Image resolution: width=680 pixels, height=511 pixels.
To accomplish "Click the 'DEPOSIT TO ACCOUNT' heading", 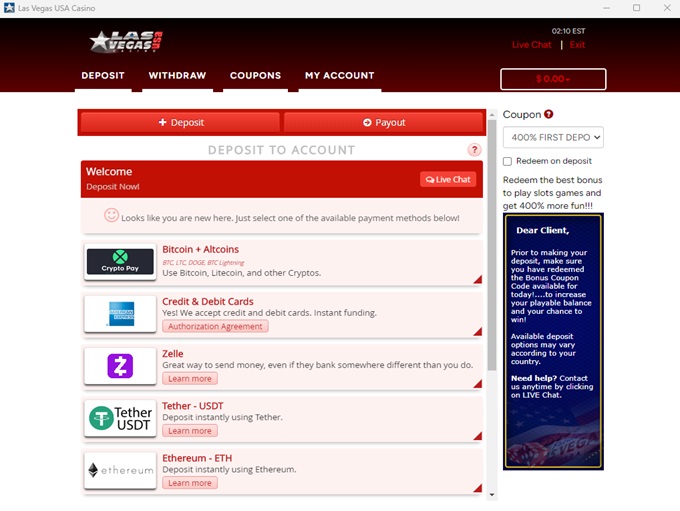I will (281, 150).
